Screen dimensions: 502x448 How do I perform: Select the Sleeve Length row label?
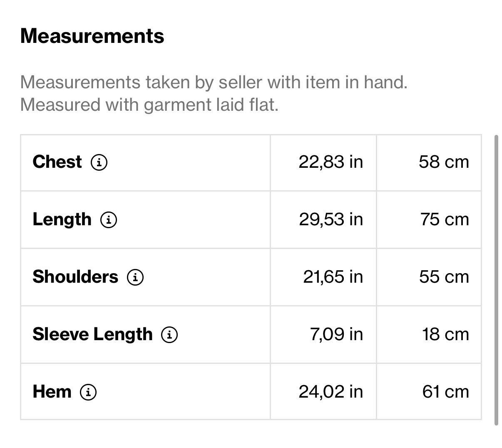(x=92, y=334)
